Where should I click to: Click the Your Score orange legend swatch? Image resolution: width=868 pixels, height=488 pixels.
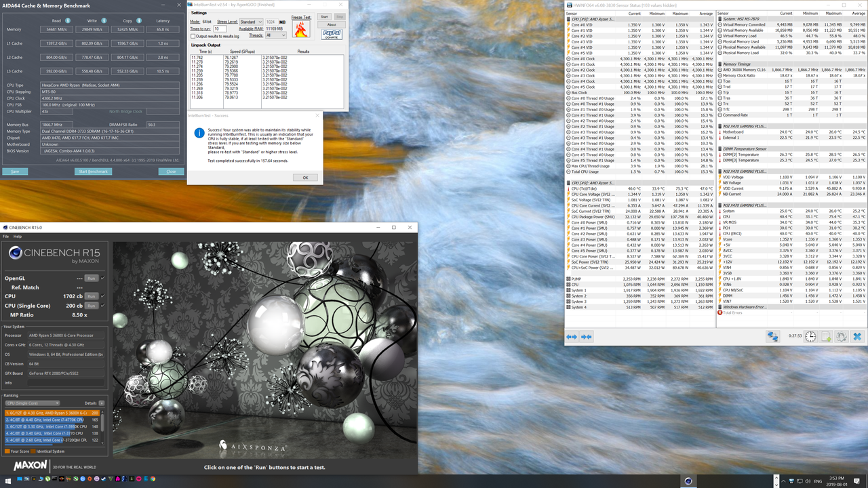[x=7, y=451]
